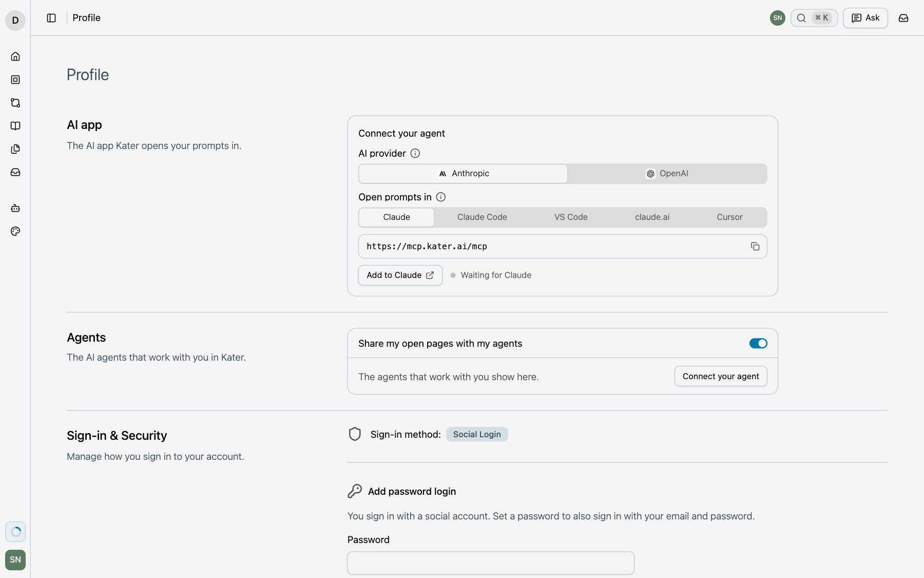Screen dimensions: 924x578
Task: Toggle the sidebar panel icon beside Profile
Action: point(51,18)
